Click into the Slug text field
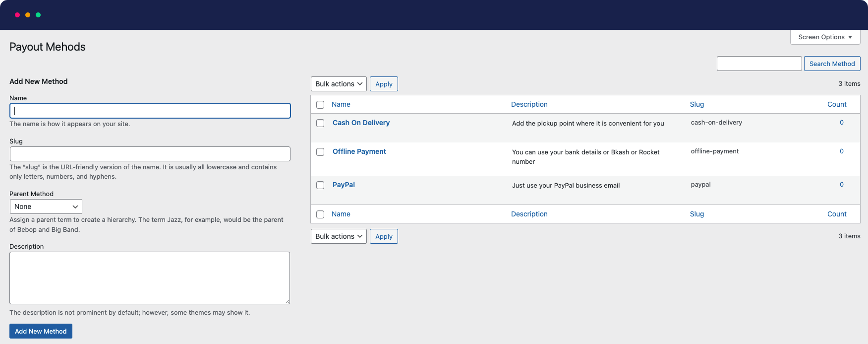The height and width of the screenshot is (344, 868). pos(150,154)
